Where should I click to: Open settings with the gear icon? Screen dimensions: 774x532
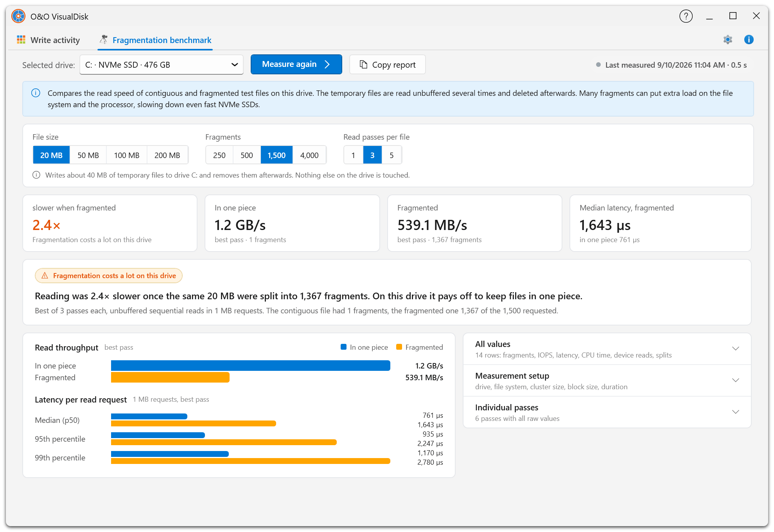727,40
